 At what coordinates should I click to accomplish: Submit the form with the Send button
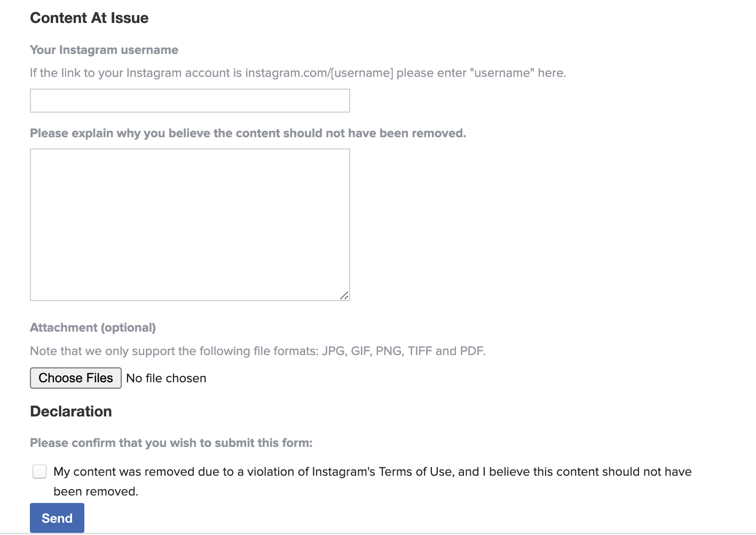[57, 518]
